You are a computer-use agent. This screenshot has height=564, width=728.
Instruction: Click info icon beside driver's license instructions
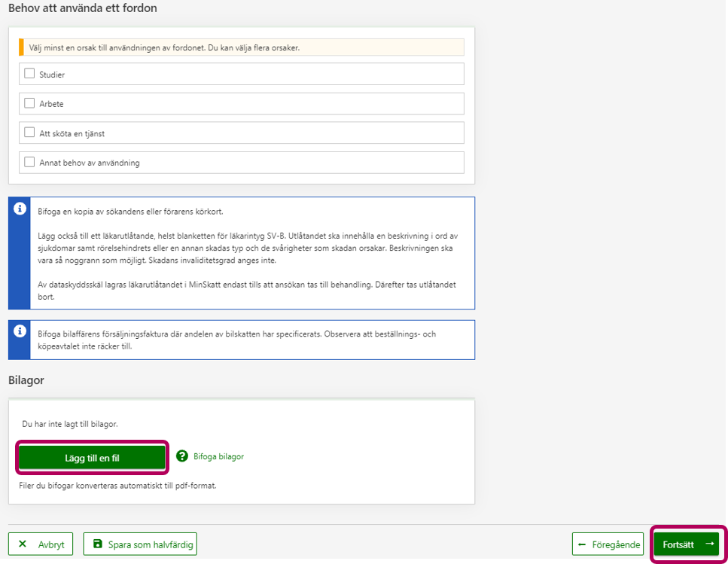tap(20, 210)
